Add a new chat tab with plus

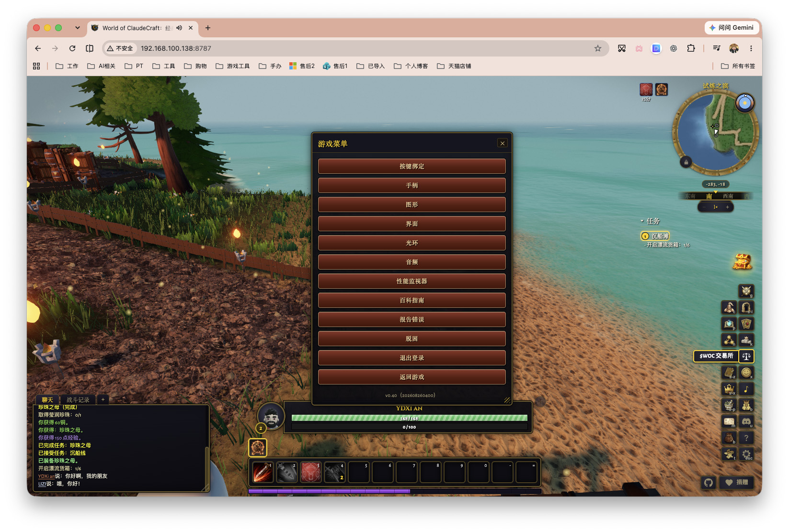coord(103,400)
